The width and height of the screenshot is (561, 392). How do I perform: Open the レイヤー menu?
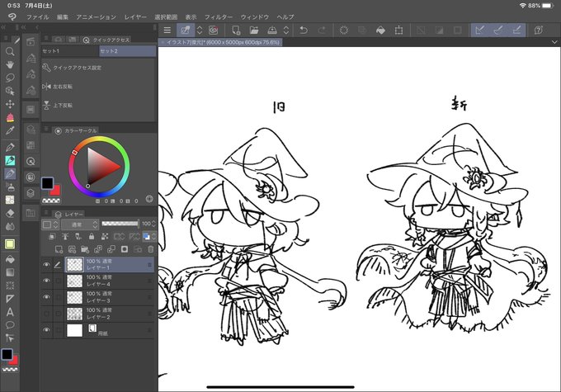pyautogui.click(x=135, y=17)
